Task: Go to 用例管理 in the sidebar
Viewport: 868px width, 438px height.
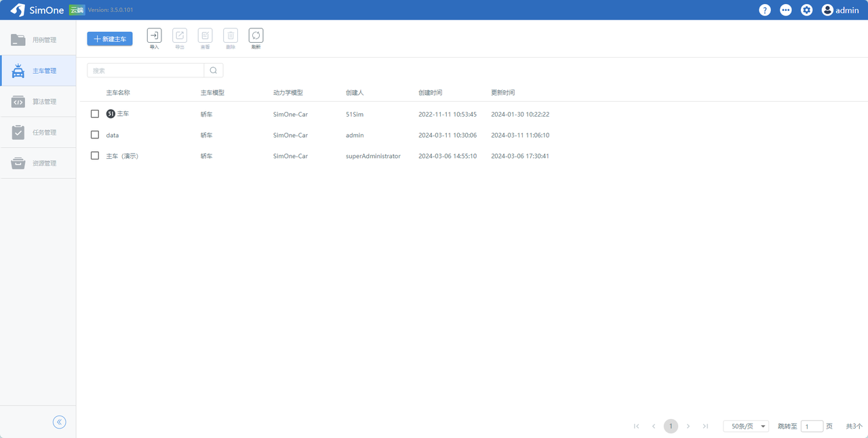Action: pyautogui.click(x=38, y=40)
